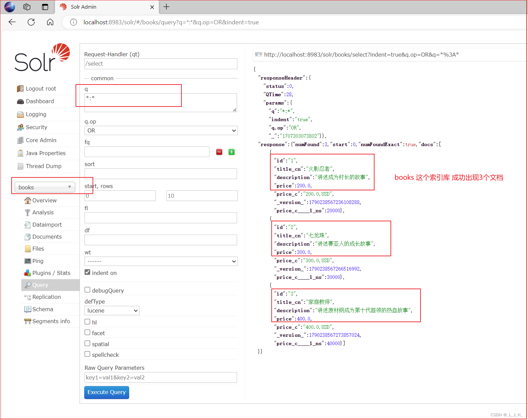Click the Files folder icon

pyautogui.click(x=28, y=249)
